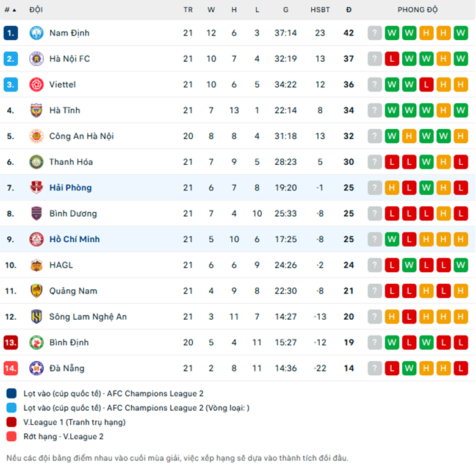The height and width of the screenshot is (465, 476).
Task: Click the Hà Tĩnh team badge
Action: click(x=37, y=110)
